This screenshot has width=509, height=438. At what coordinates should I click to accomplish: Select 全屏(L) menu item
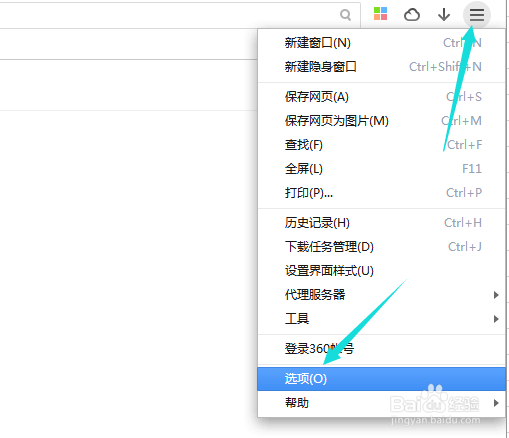pyautogui.click(x=382, y=169)
